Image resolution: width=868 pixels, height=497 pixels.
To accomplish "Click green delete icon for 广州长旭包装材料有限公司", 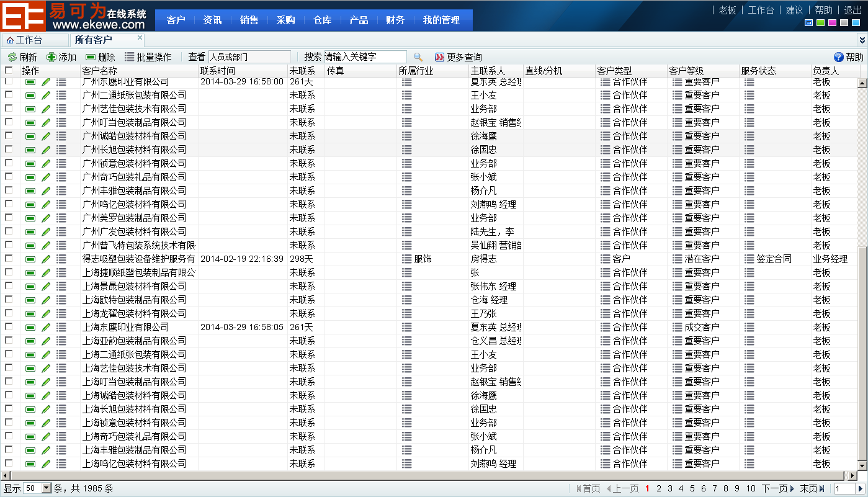I will 30,150.
